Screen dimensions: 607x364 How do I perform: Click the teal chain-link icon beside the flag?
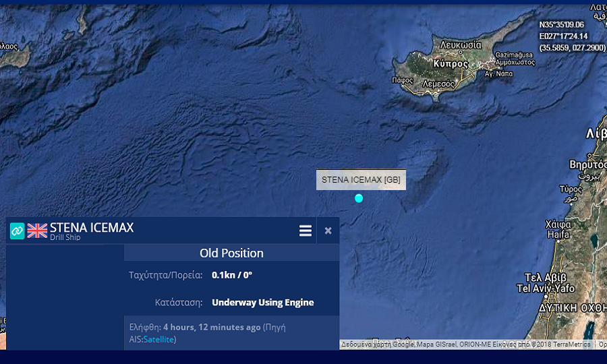[17, 231]
